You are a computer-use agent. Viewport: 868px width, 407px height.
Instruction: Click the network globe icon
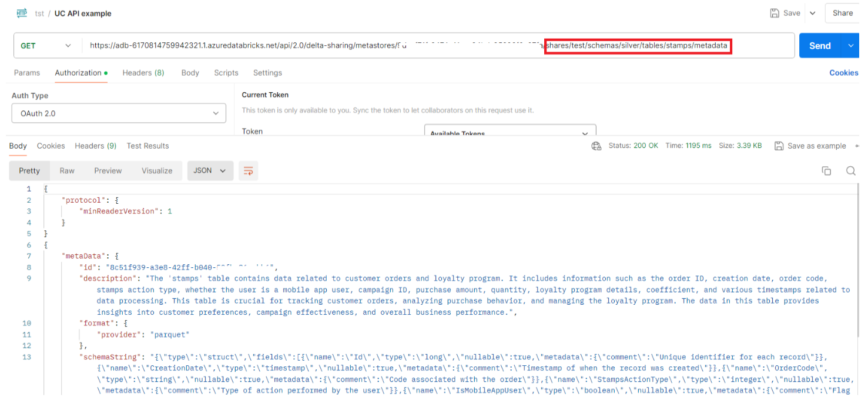click(596, 146)
